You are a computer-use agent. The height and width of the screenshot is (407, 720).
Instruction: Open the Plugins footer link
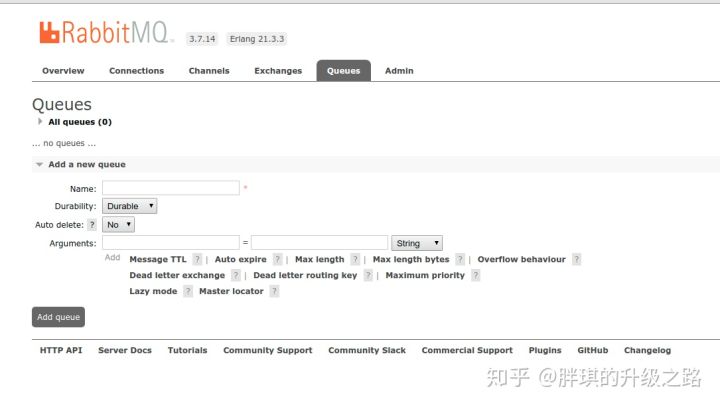click(x=545, y=350)
